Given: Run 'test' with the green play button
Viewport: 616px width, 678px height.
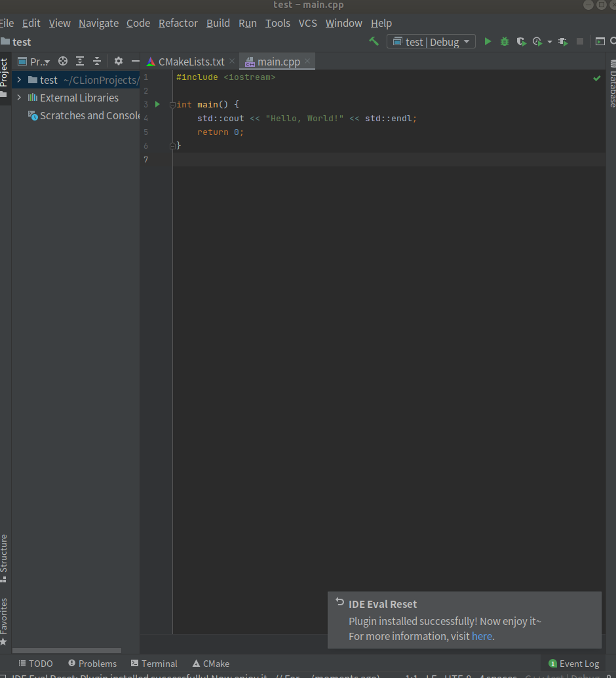Looking at the screenshot, I should (488, 41).
